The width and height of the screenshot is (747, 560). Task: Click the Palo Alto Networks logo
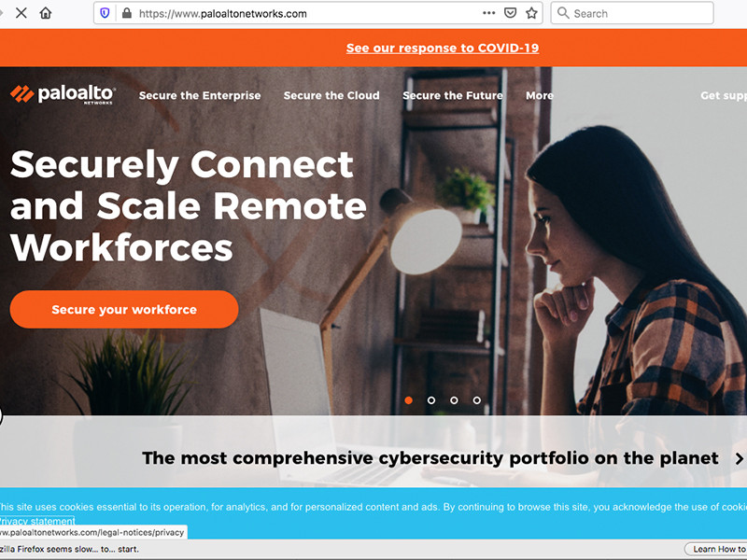(62, 94)
